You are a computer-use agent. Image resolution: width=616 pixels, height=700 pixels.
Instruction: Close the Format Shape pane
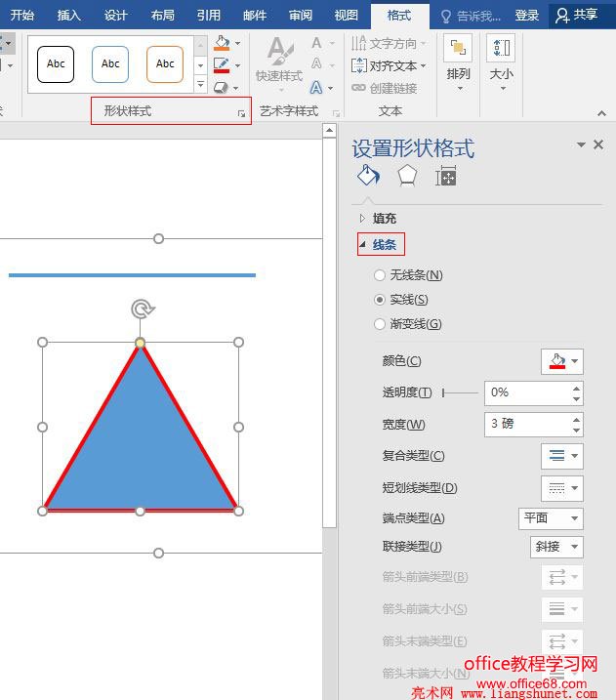click(x=598, y=144)
